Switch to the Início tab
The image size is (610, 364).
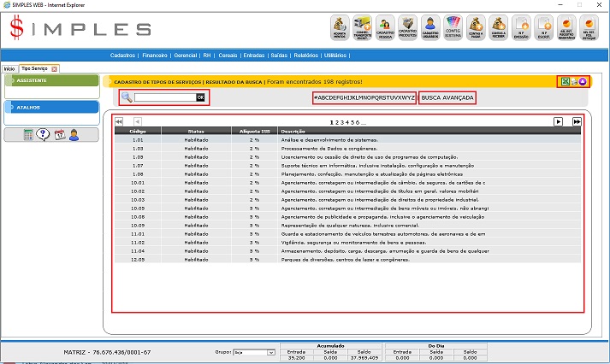[9, 68]
